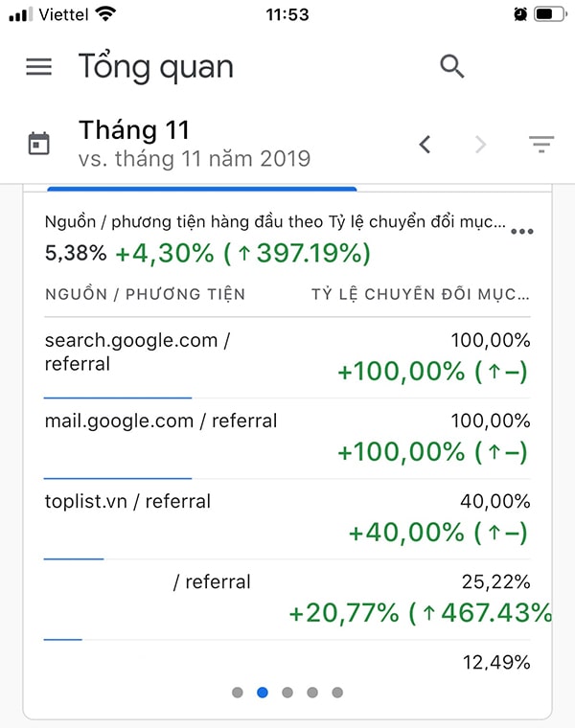Screen dimensions: 575x728
Task: Tap the search magnifier icon
Action: pyautogui.click(x=451, y=66)
